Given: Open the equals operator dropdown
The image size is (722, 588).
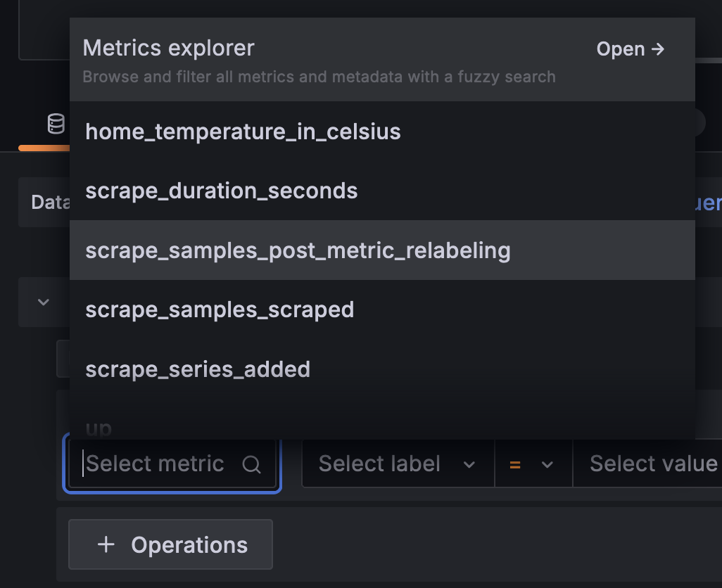Looking at the screenshot, I should [x=533, y=464].
